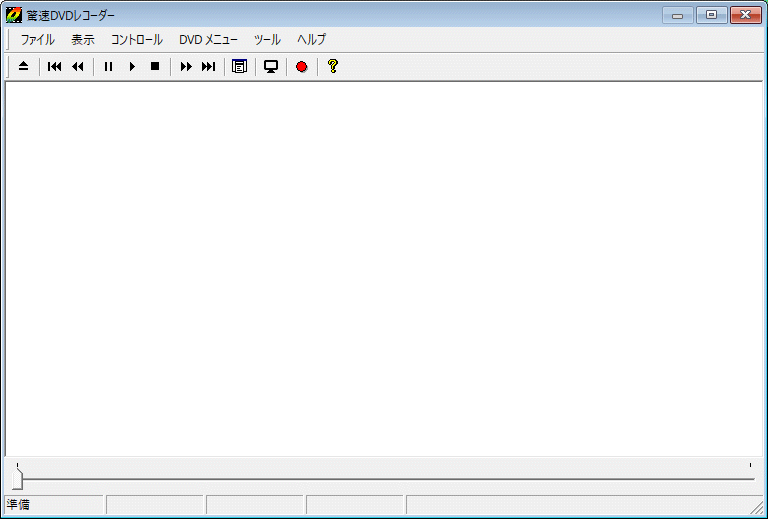Open the DVD メニュー menu
Image resolution: width=768 pixels, height=519 pixels.
click(x=208, y=40)
